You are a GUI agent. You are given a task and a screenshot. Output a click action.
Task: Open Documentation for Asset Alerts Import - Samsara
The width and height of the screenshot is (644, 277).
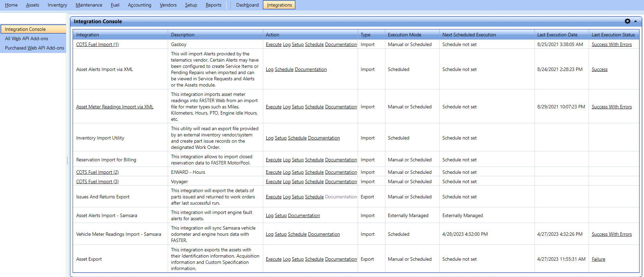pyautogui.click(x=304, y=215)
